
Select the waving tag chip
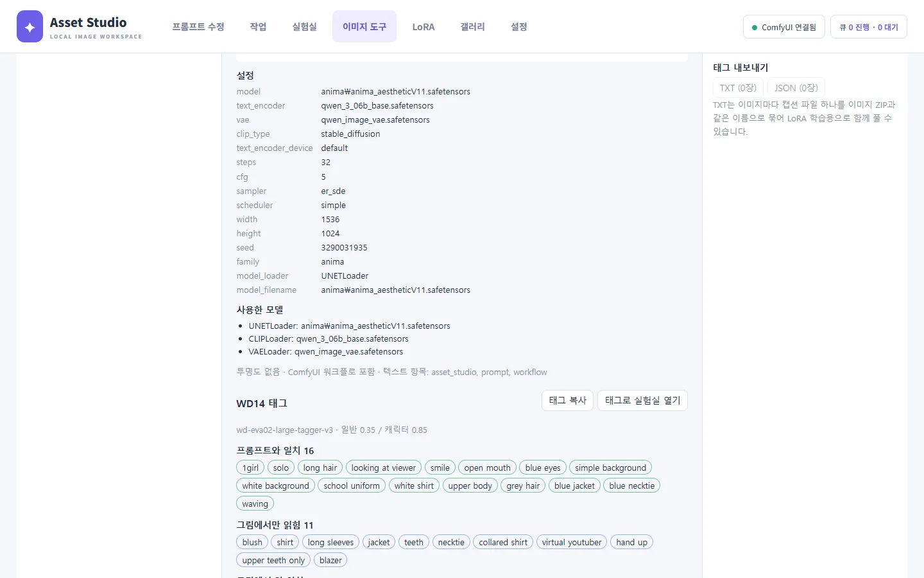click(255, 504)
